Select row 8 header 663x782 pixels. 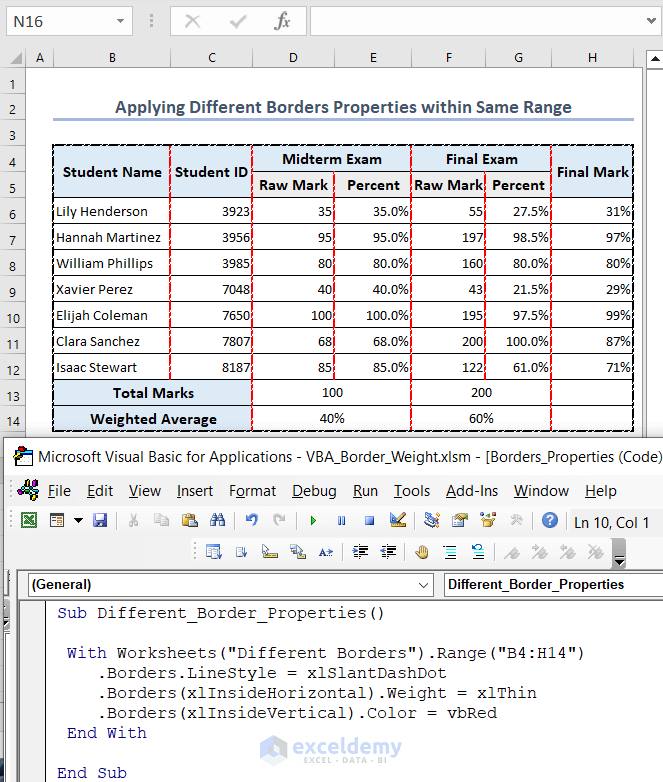12,266
